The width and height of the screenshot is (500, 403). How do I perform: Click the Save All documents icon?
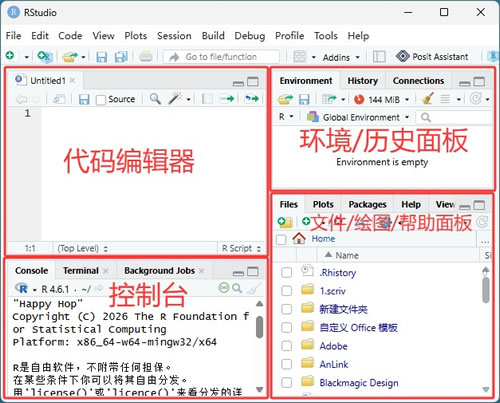121,57
